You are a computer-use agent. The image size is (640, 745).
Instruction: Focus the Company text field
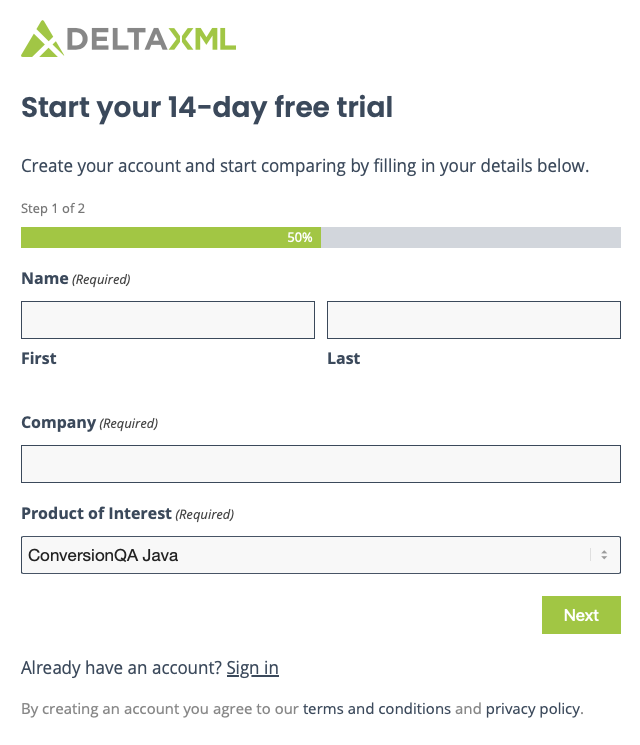coord(321,464)
